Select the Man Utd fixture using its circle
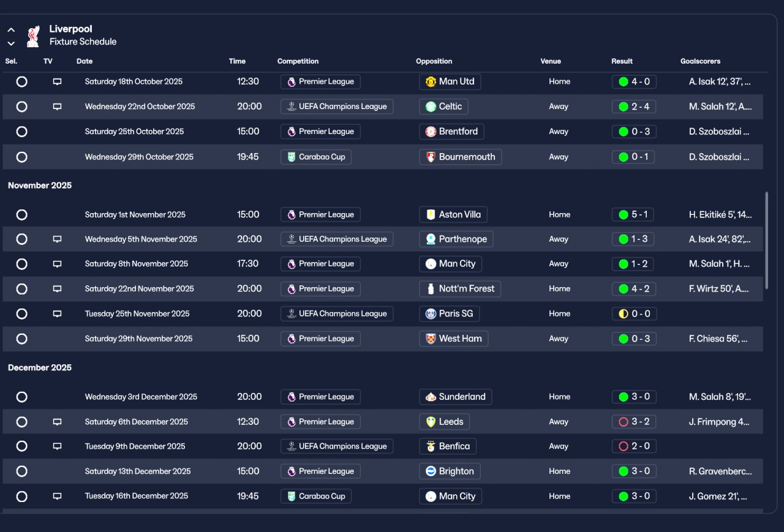This screenshot has height=532, width=784. pos(22,81)
